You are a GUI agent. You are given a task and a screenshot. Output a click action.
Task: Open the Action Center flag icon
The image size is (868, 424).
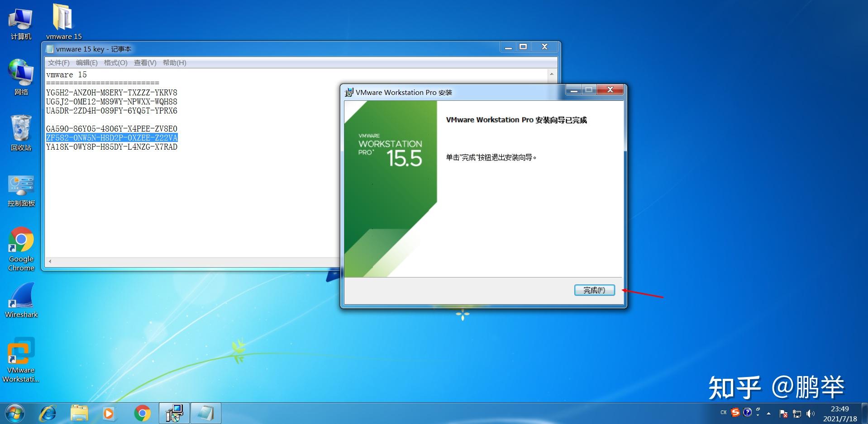point(783,413)
